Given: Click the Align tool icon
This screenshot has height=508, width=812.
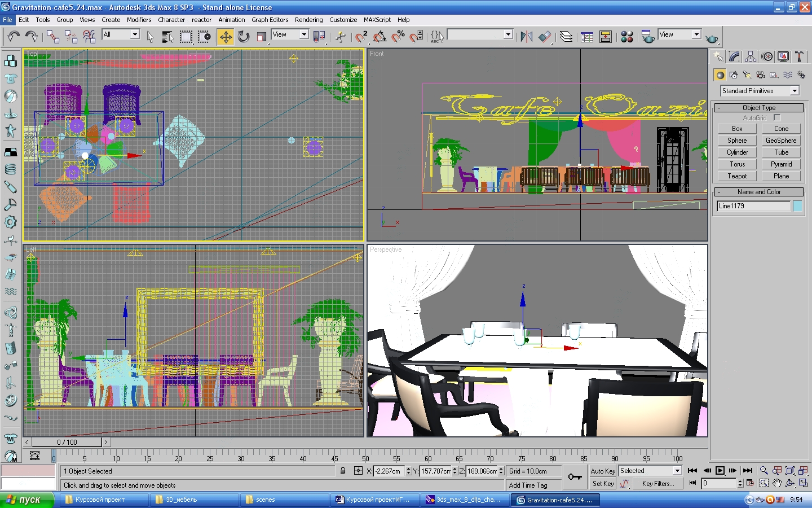Looking at the screenshot, I should click(545, 37).
